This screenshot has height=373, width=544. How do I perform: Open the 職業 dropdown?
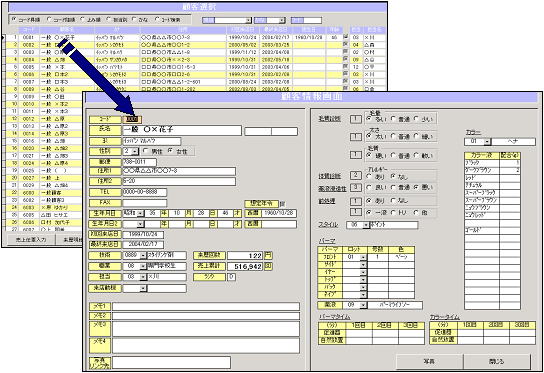pos(143,266)
